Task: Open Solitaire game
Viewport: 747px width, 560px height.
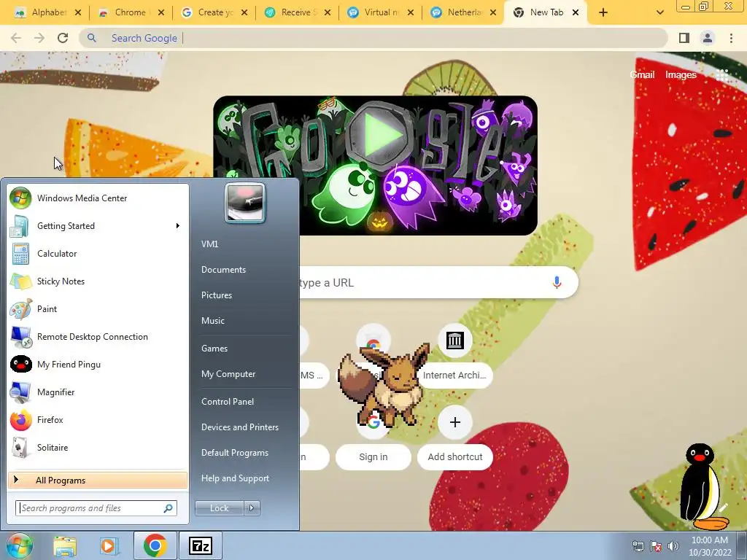Action: pos(98,447)
